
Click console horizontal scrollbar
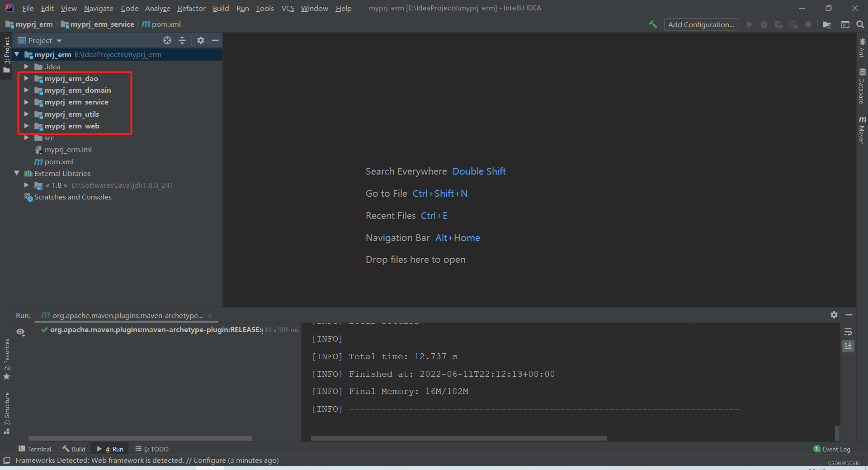[459, 438]
